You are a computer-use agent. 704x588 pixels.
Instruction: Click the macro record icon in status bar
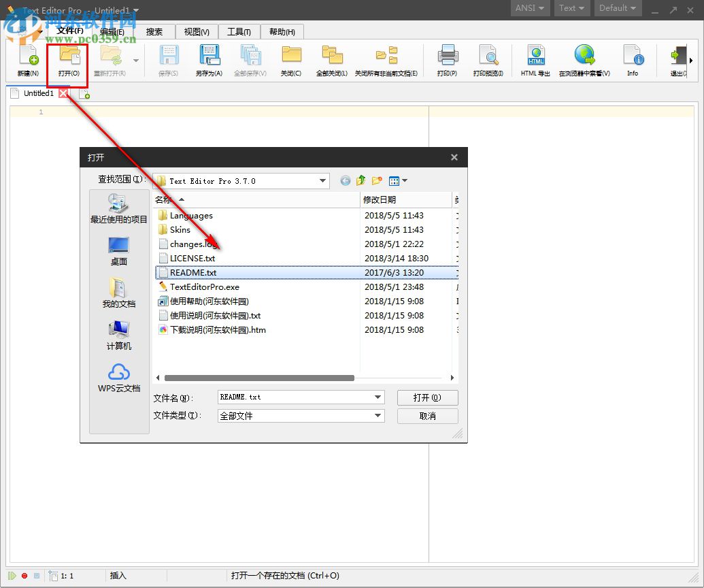24,576
